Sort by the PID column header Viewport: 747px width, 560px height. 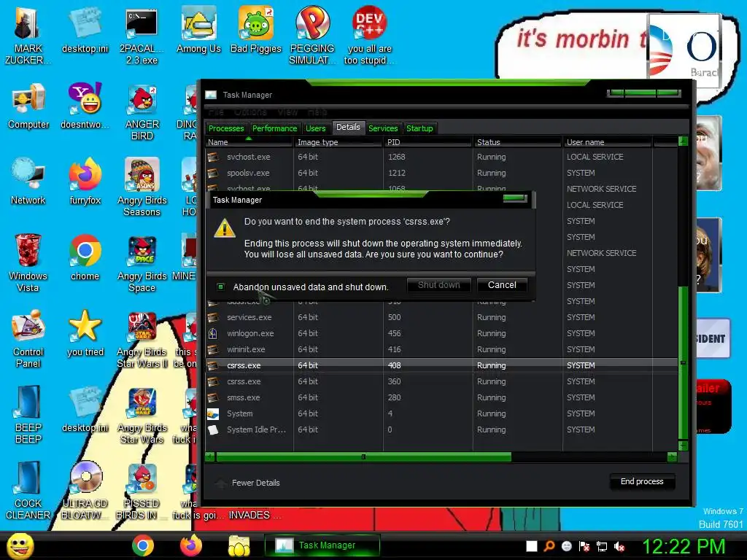coord(427,142)
